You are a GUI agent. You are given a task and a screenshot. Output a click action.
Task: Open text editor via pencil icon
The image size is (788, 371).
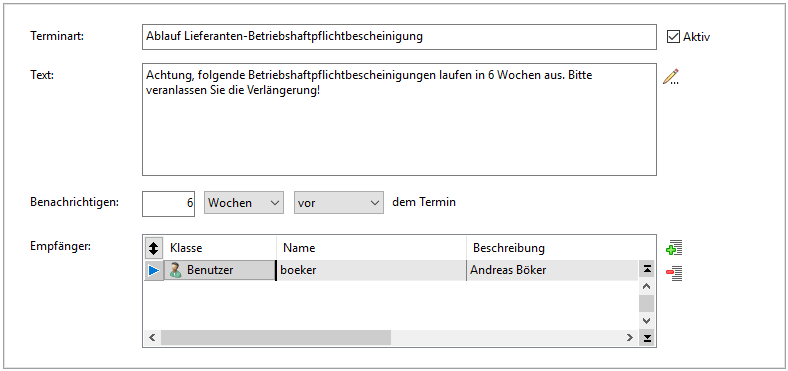point(671,76)
